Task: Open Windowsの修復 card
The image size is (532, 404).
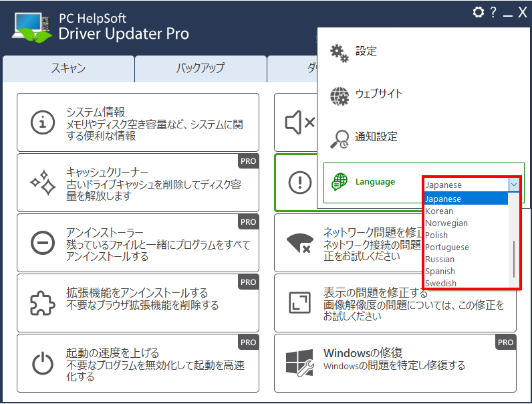Action: coord(395,363)
